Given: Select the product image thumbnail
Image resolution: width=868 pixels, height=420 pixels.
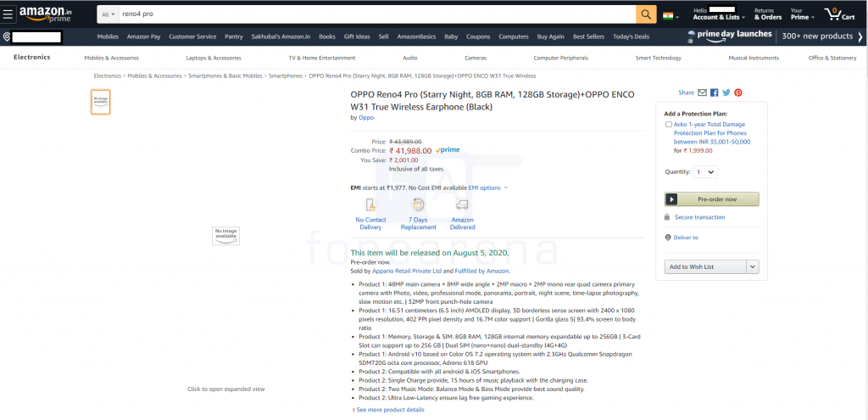Looking at the screenshot, I should (101, 102).
